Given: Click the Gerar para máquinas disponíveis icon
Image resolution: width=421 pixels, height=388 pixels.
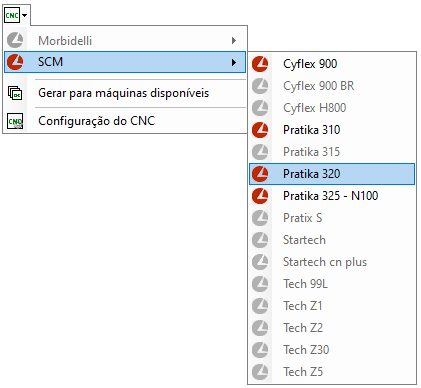Looking at the screenshot, I should (15, 93).
